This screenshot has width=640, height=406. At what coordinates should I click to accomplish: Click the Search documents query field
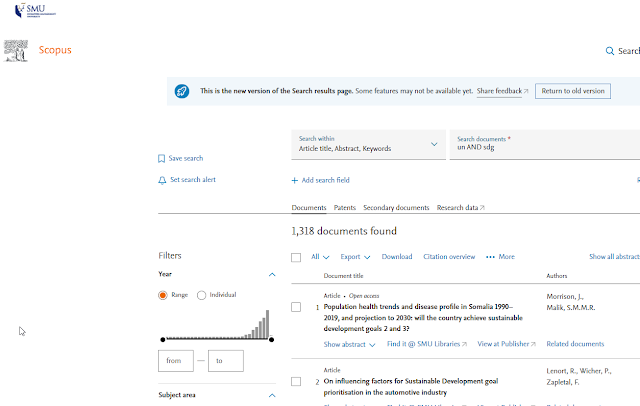(544, 144)
